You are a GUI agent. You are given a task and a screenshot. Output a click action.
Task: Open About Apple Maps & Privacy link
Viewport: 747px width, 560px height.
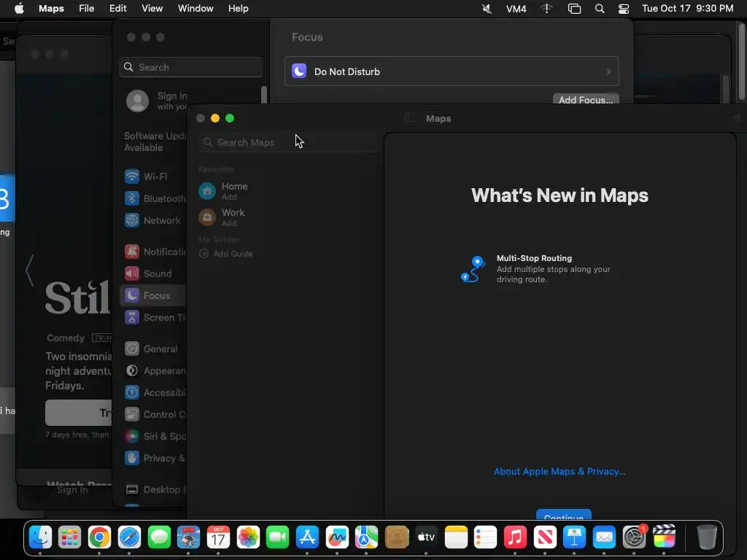560,472
